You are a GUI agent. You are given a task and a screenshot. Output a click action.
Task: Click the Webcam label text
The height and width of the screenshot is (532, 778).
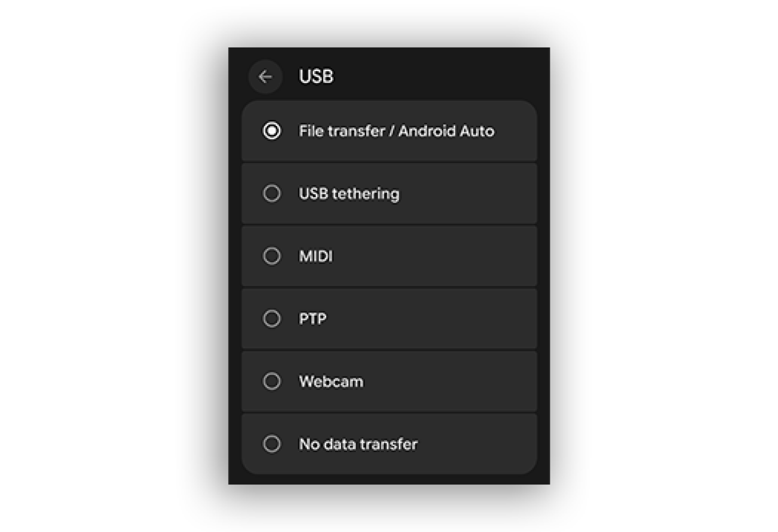click(331, 381)
